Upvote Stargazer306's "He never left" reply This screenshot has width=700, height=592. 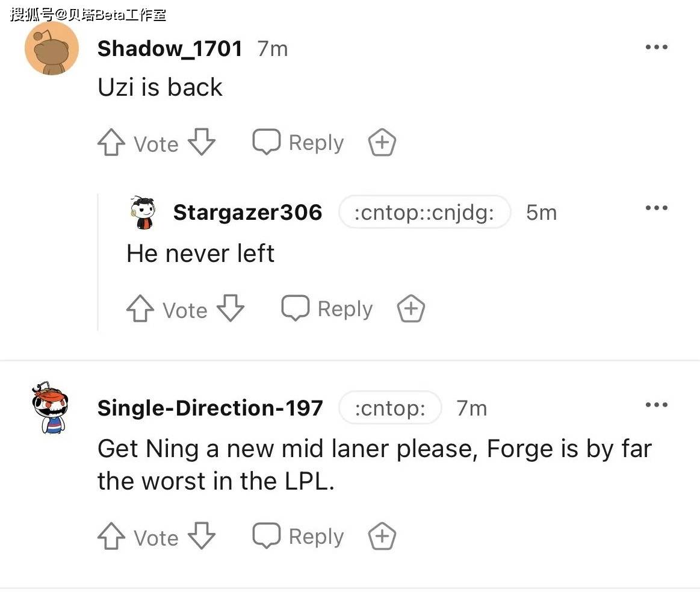click(140, 309)
